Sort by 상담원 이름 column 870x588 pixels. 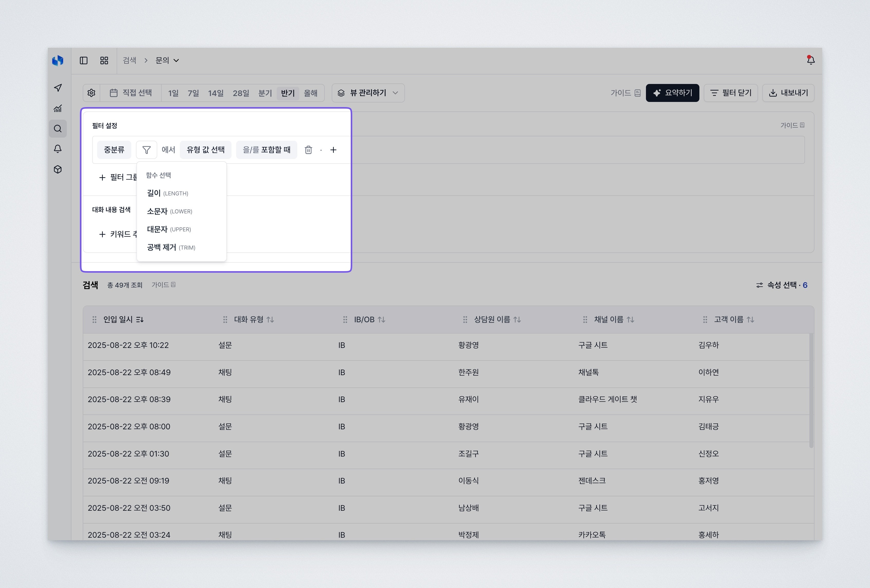[x=517, y=319]
